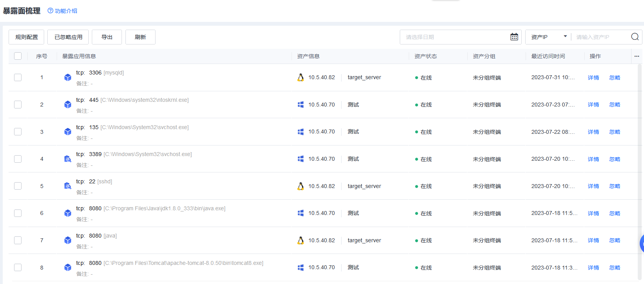The width and height of the screenshot is (644, 284).
Task: Open the 请选择日期 date selector
Action: click(x=455, y=37)
